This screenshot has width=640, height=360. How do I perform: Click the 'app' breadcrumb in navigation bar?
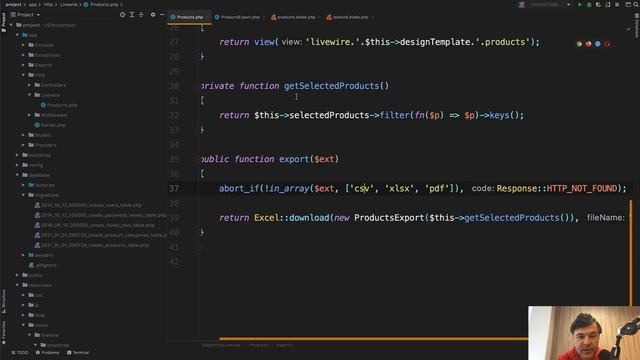tap(33, 4)
